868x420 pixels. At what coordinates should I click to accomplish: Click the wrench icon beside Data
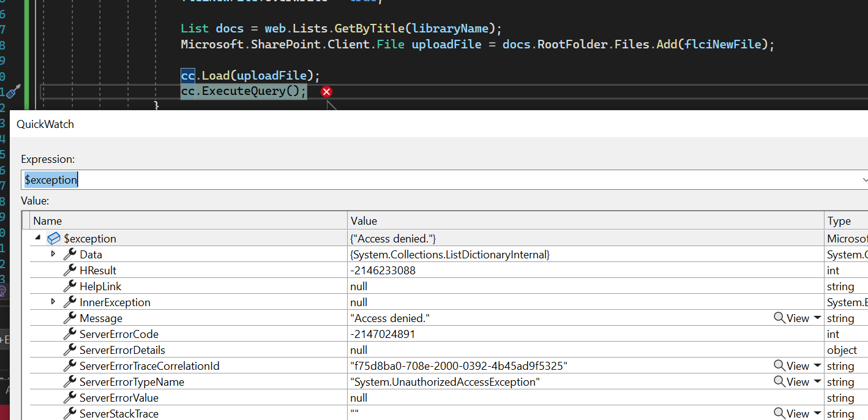coord(70,254)
